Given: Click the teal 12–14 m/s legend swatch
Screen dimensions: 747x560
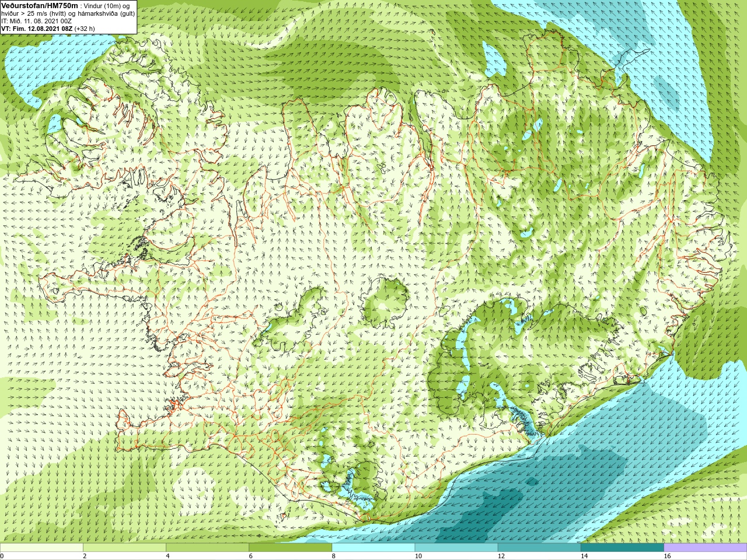Looking at the screenshot, I should (539, 548).
